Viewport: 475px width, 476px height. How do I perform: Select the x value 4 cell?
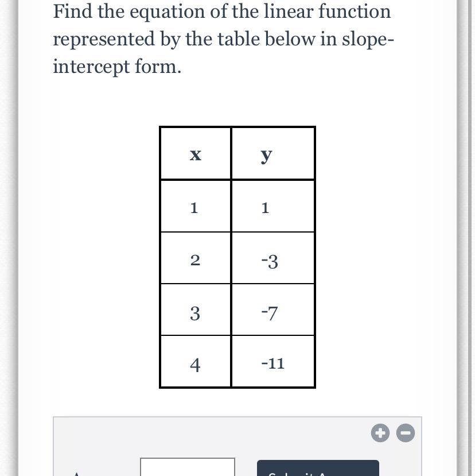(196, 361)
